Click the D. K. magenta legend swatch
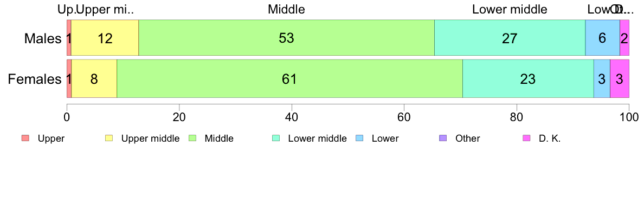Screen dimensions: 644x199 (526, 138)
